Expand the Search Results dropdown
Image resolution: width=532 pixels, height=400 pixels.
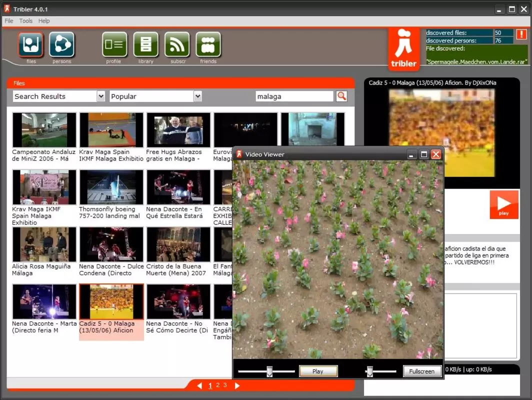point(101,96)
